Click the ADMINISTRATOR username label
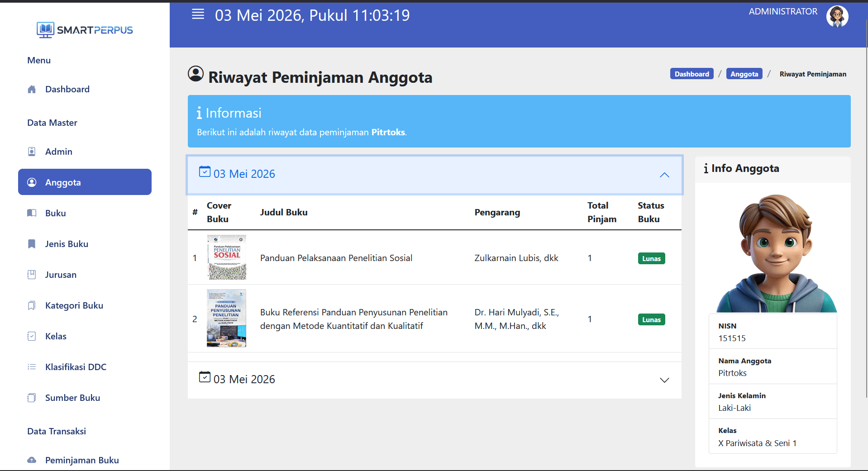Screen dimensions: 868x471 783,12
